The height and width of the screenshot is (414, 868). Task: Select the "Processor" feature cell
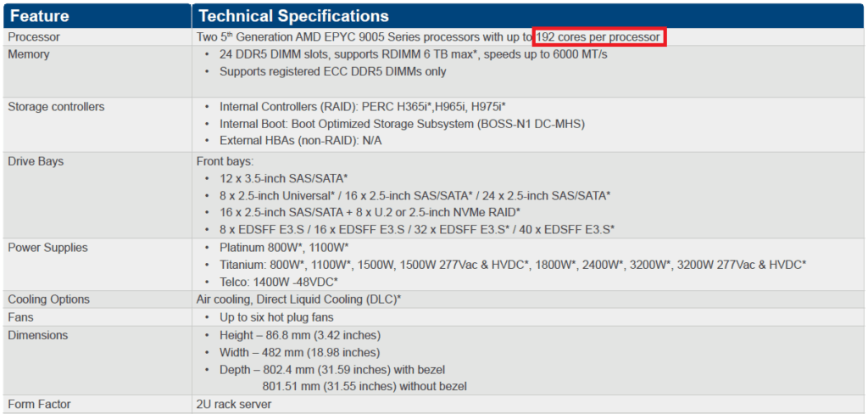click(97, 37)
